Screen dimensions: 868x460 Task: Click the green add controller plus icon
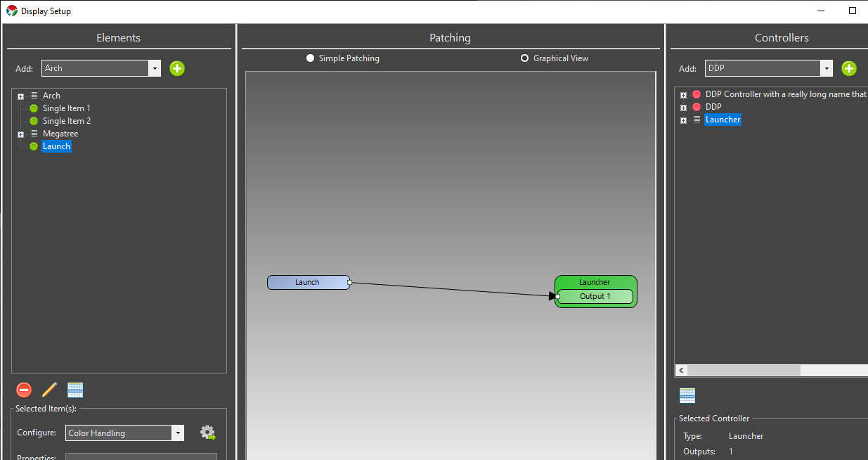(849, 68)
